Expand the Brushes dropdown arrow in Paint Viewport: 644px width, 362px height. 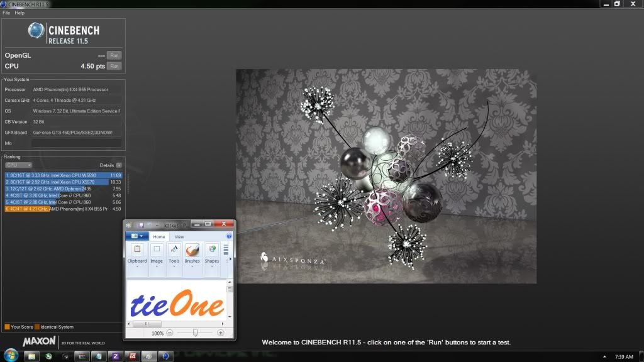192,266
